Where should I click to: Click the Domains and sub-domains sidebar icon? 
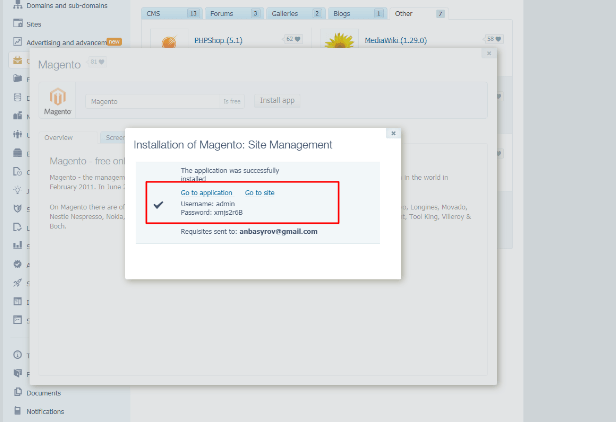[x=18, y=7]
